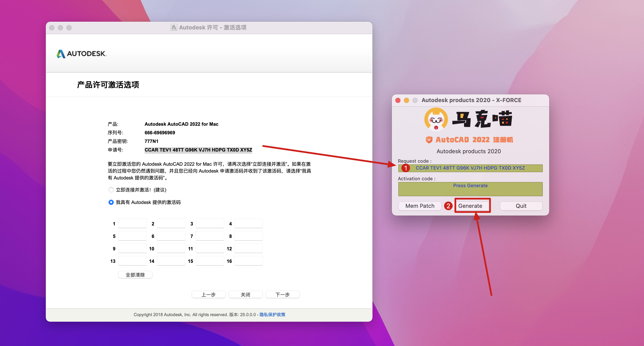This screenshot has width=644, height=346.
Task: Open the 隐私保护政策 privacy policy link
Action: [272, 314]
